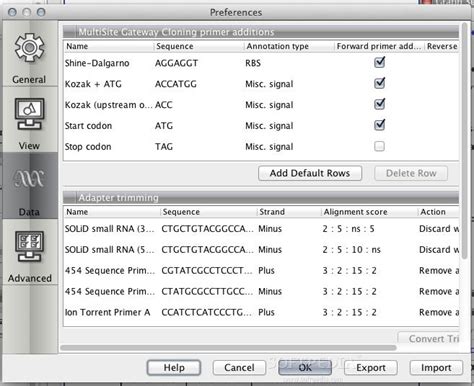Viewport: 474px width, 386px height.
Task: Select the RBS annotation type cell
Action: point(253,63)
